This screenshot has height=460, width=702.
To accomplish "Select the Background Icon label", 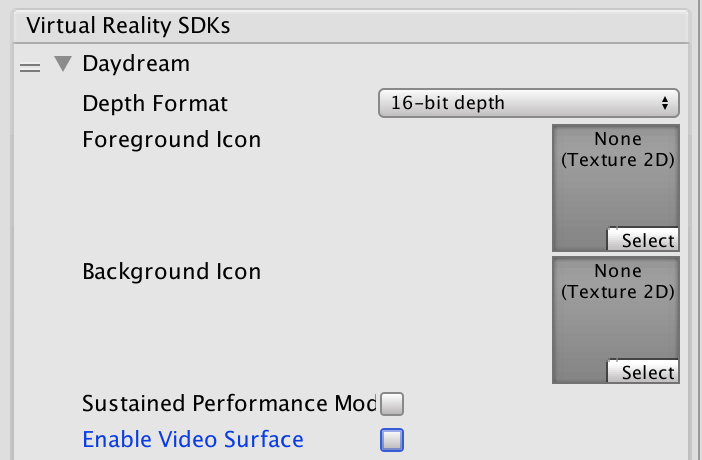I will 171,271.
